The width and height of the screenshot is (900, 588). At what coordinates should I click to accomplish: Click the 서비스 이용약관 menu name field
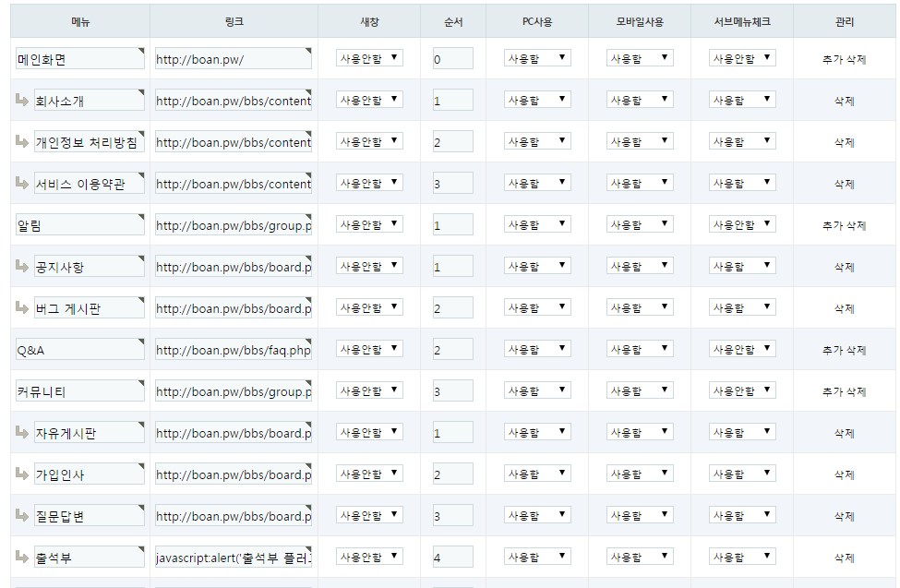(x=89, y=184)
